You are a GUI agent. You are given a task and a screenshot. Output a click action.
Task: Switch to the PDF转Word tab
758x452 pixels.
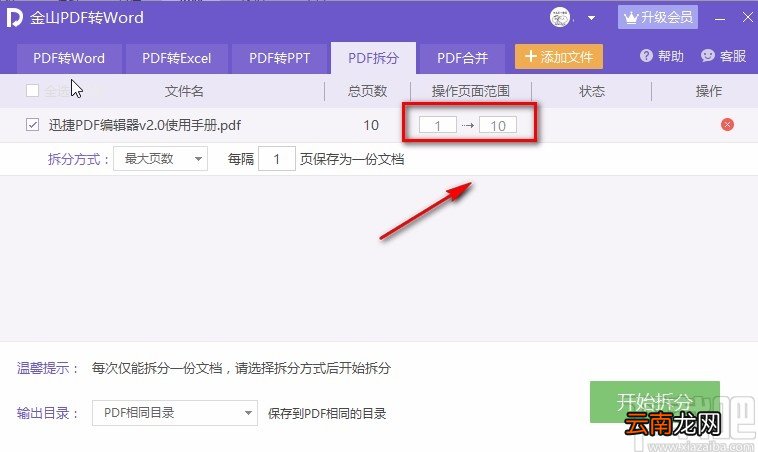(69, 58)
